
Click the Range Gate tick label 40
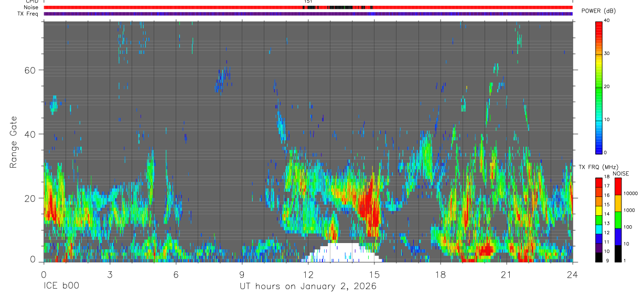[x=30, y=134]
